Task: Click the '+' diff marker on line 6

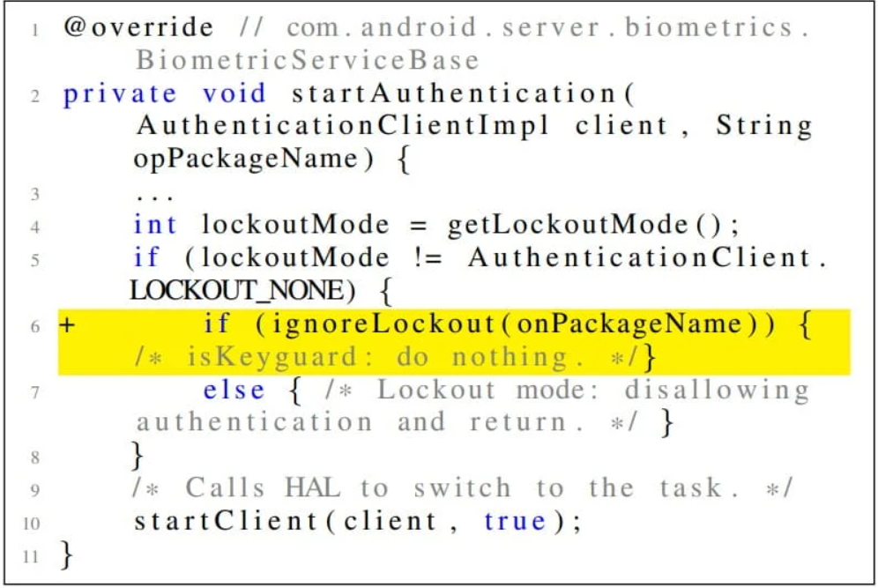Action: pos(67,325)
